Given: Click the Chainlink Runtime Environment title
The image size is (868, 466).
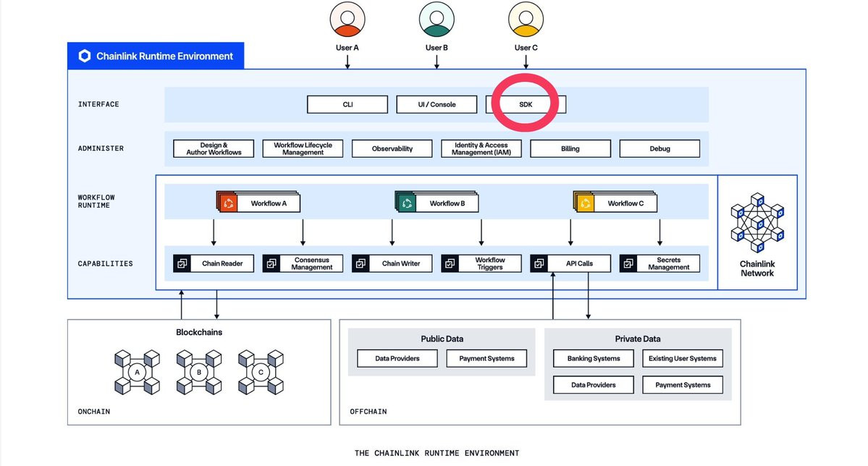Looking at the screenshot, I should point(164,56).
